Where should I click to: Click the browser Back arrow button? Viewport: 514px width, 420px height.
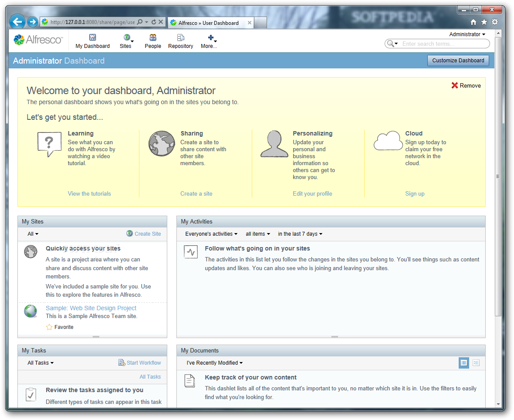coord(18,22)
